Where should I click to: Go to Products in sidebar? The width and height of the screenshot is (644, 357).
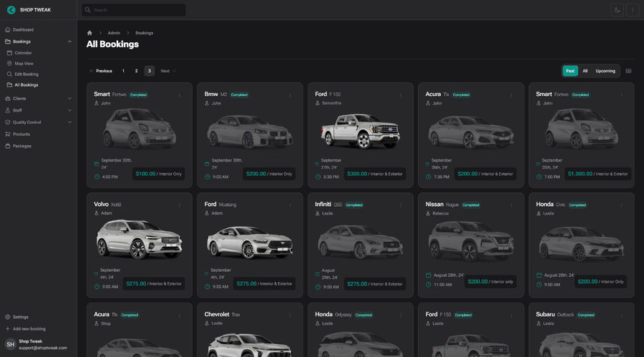coord(21,134)
